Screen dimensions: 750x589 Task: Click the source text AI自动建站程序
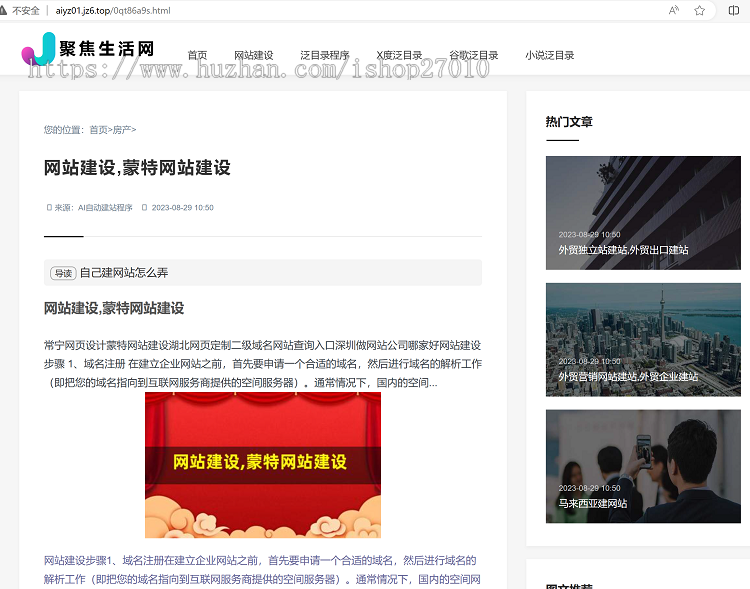pyautogui.click(x=105, y=208)
